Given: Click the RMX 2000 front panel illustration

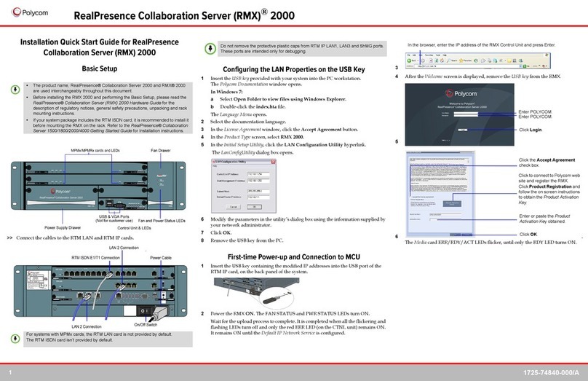Looking at the screenshot, I should coord(98,186).
